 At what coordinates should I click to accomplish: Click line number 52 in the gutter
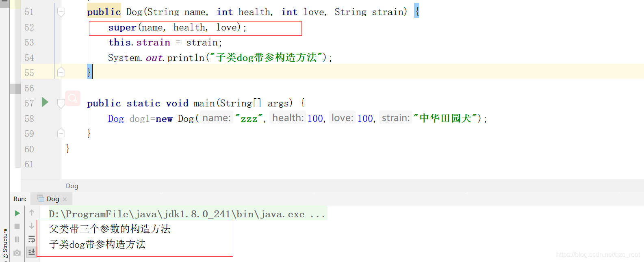click(29, 27)
